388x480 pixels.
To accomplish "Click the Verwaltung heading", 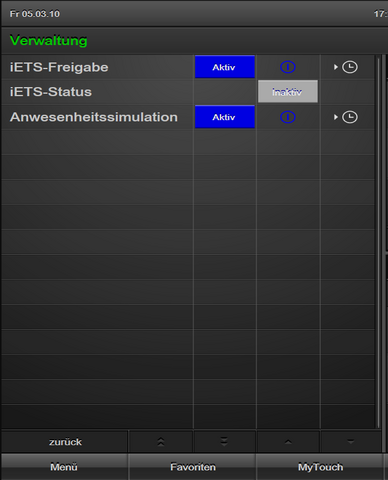I will [49, 41].
